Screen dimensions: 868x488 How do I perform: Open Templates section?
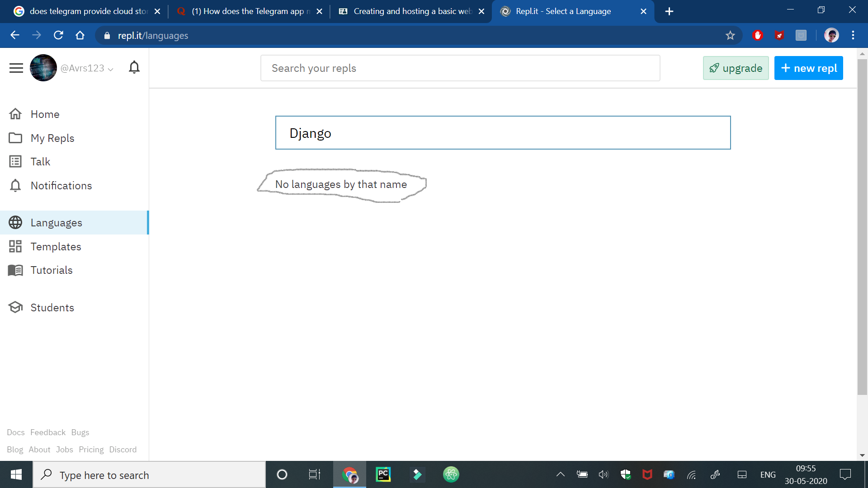pos(56,246)
